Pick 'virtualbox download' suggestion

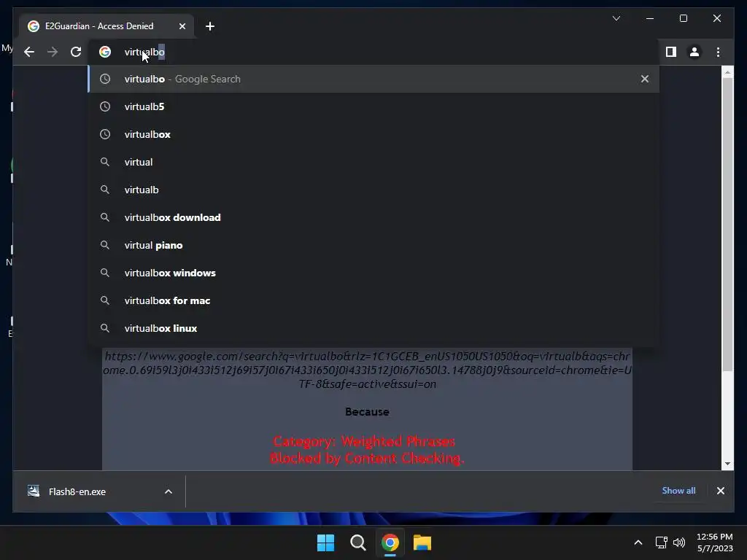374,217
